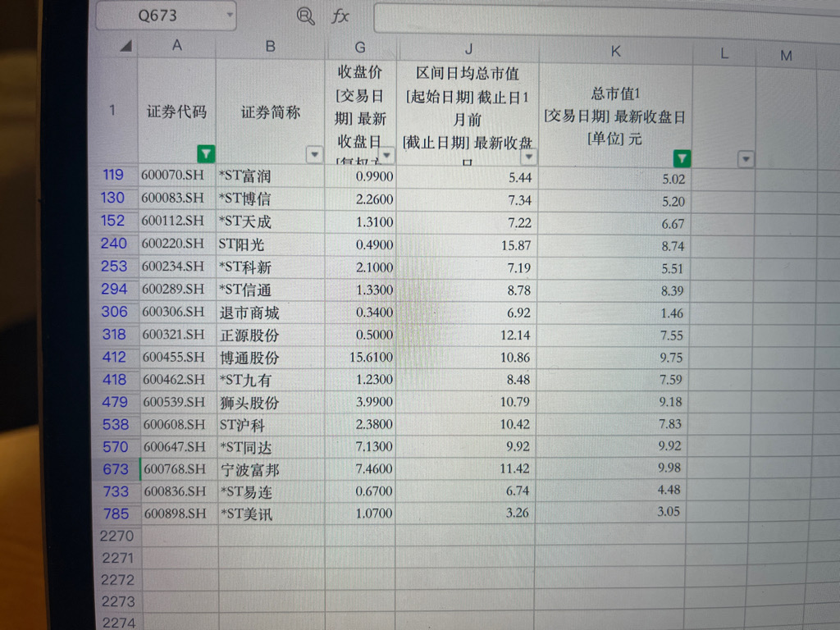Click cell 退市商城
Screen dimensions: 840x630
(271, 313)
